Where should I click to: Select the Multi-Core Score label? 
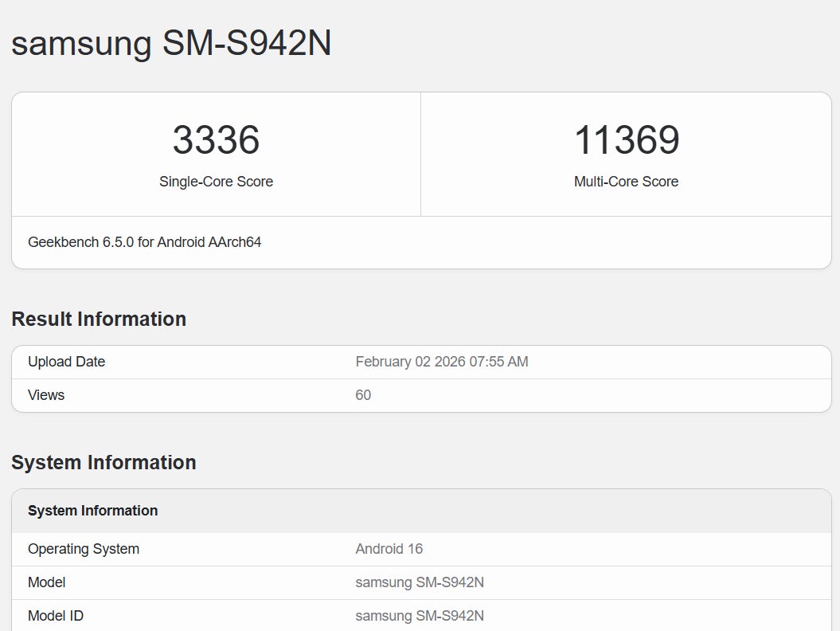coord(626,182)
